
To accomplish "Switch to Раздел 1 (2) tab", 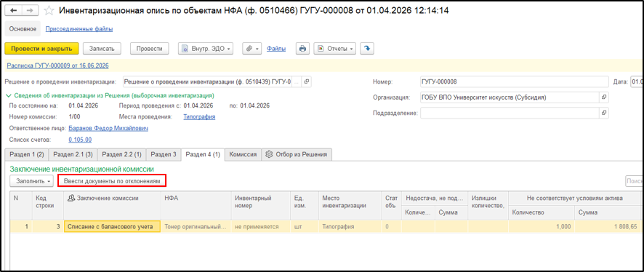I will tap(27, 154).
